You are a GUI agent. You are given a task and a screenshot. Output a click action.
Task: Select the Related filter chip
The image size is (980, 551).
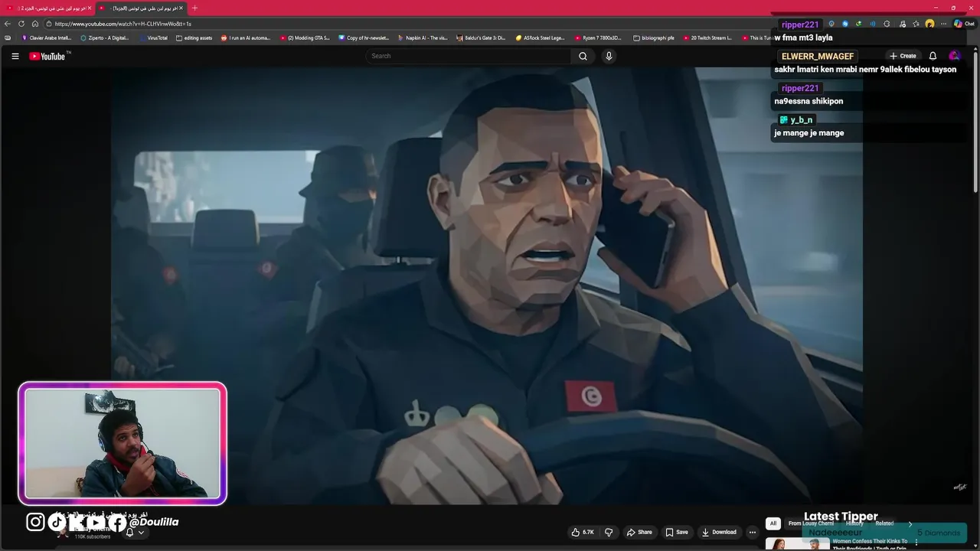tap(884, 523)
